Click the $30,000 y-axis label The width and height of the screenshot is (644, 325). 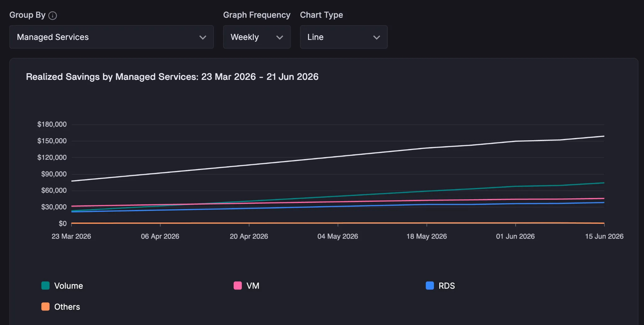click(54, 207)
